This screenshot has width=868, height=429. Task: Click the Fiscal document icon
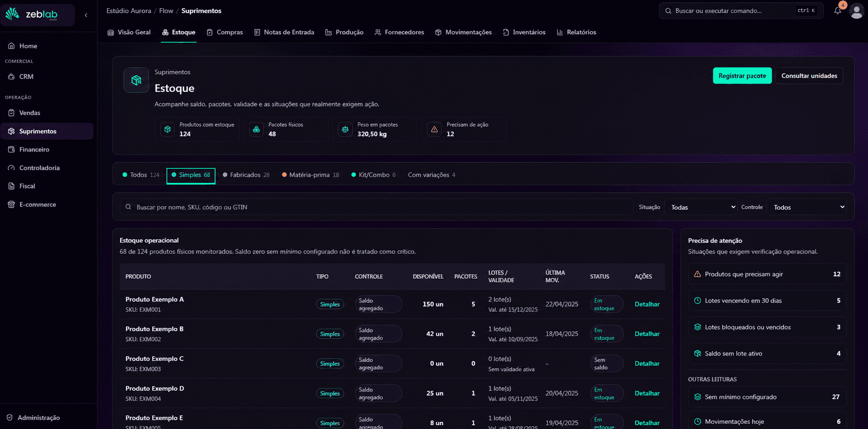[x=11, y=186]
